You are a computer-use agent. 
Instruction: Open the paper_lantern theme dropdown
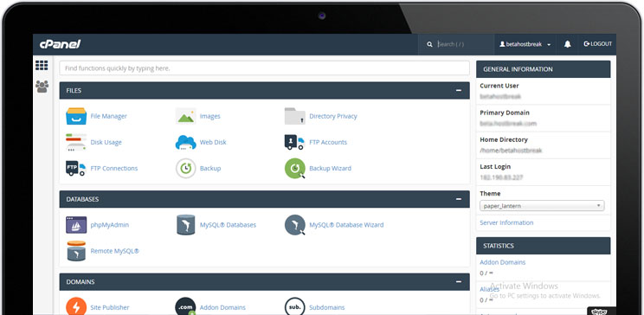pos(542,206)
